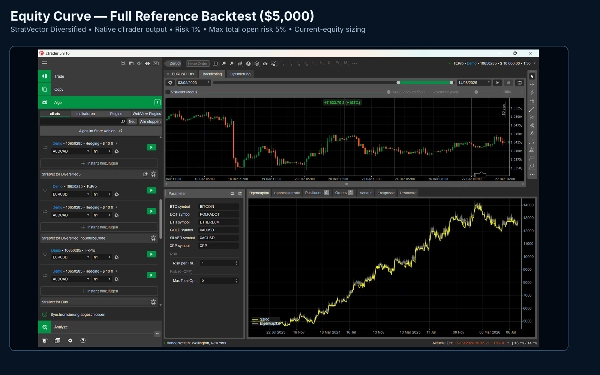This screenshot has width=600, height=375.
Task: Open the timeframe dropdown of the topmost instance
Action: point(102,151)
